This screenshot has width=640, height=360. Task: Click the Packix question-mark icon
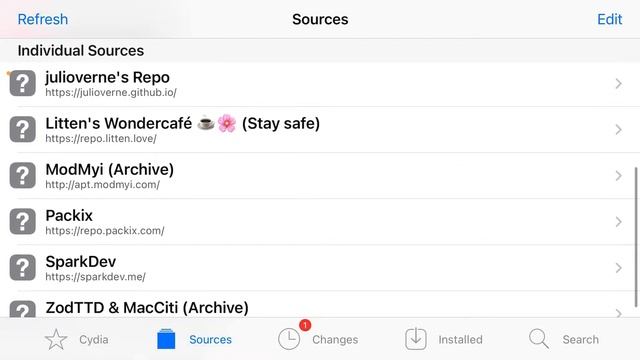(22, 222)
